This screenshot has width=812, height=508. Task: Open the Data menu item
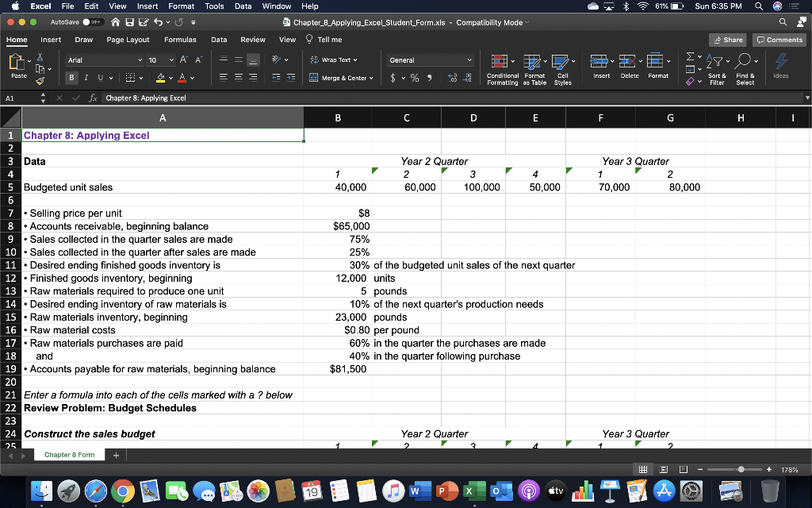(x=243, y=6)
